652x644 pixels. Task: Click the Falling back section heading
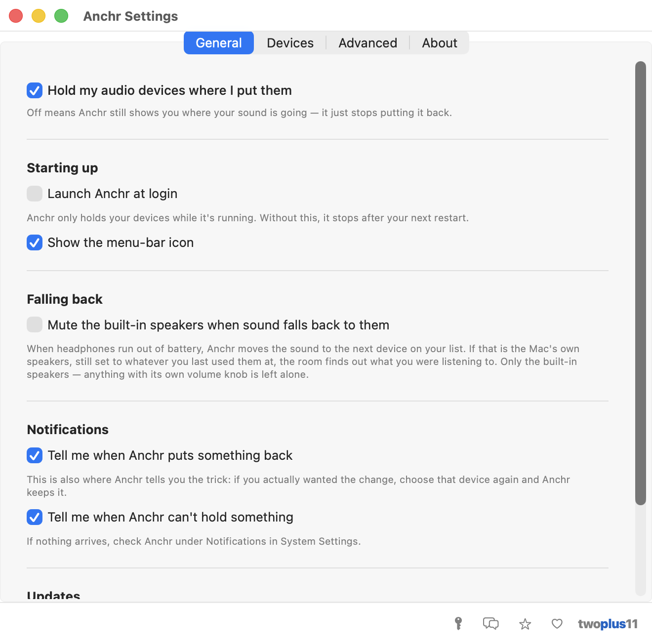pyautogui.click(x=65, y=299)
